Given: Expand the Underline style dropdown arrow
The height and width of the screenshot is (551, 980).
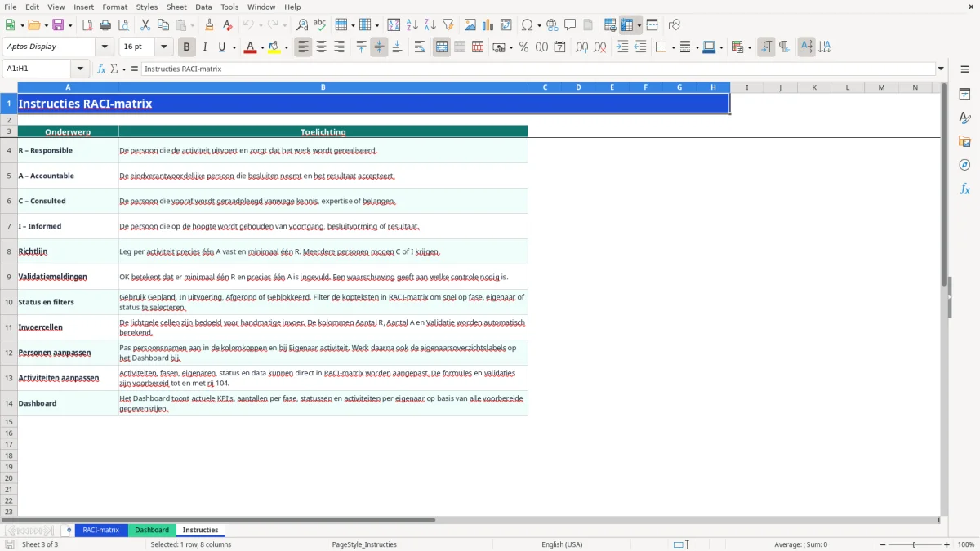Looking at the screenshot, I should [x=234, y=47].
